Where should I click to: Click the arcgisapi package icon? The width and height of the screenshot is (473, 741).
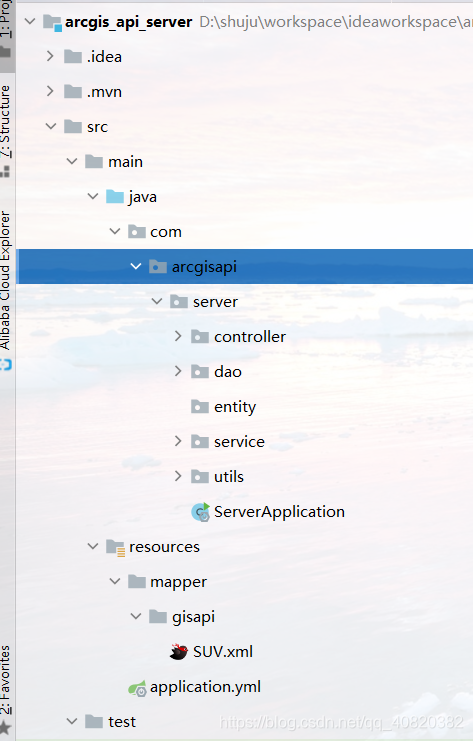[x=158, y=267]
